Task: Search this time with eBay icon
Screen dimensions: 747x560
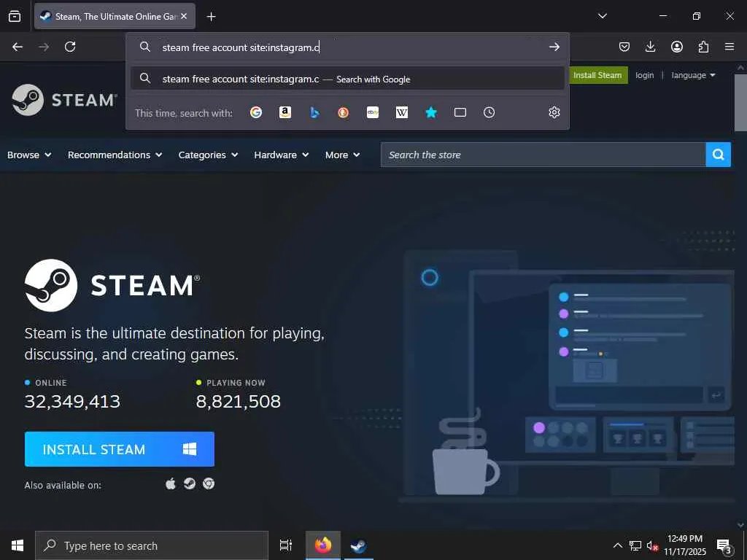Action: coord(373,112)
